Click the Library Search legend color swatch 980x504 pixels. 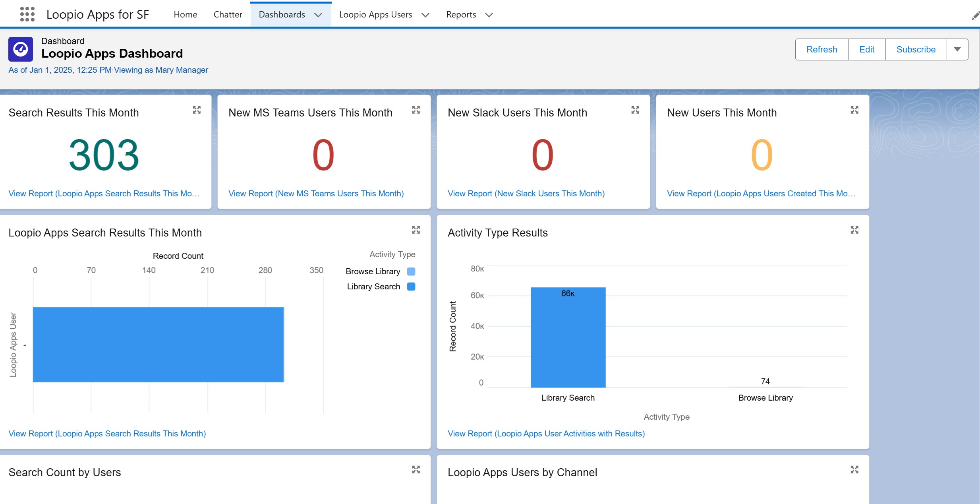point(411,287)
